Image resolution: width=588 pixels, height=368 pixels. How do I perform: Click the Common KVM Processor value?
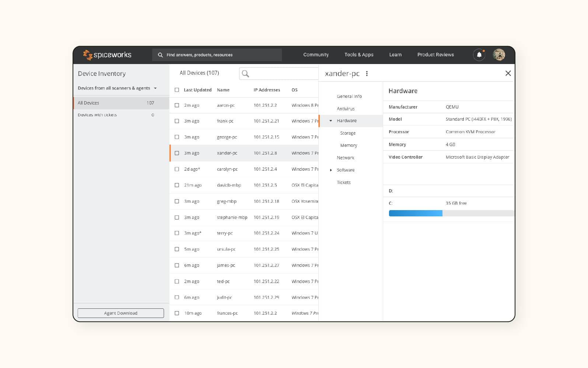click(x=470, y=132)
